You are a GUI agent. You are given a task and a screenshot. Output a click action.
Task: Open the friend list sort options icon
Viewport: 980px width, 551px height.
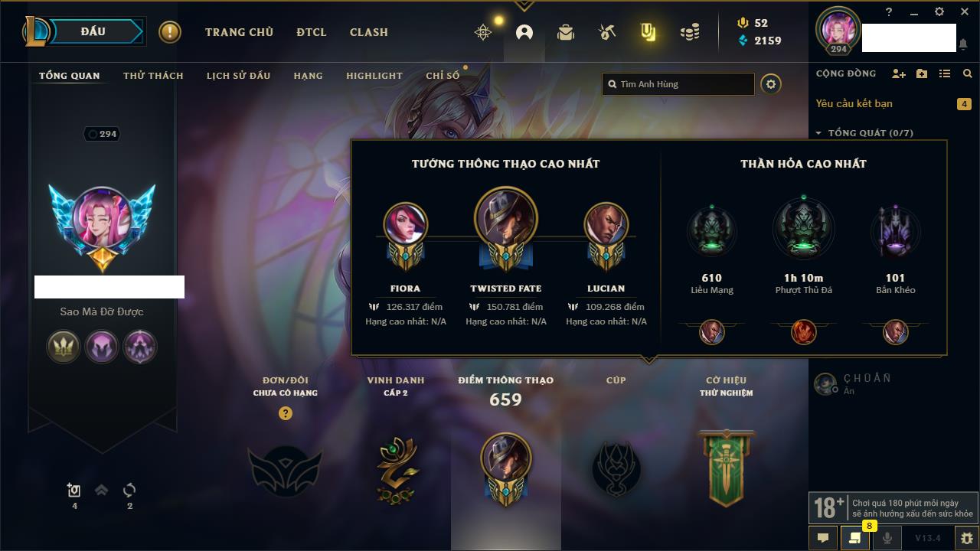pos(945,73)
